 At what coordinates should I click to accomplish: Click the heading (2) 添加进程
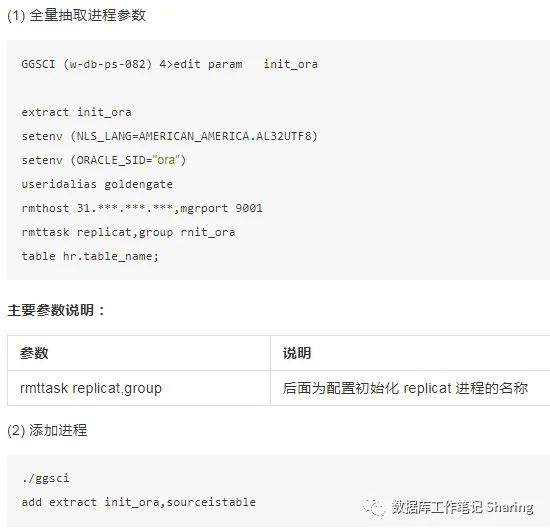pyautogui.click(x=47, y=430)
